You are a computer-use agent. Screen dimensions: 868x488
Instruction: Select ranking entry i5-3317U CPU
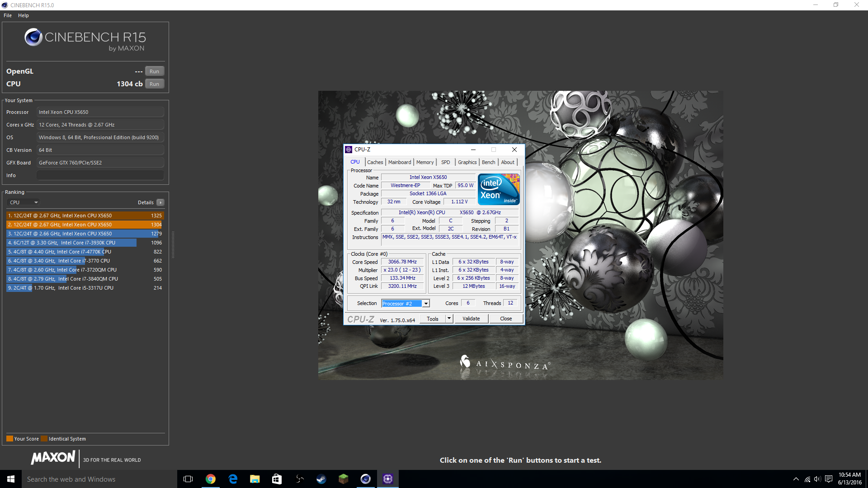85,288
